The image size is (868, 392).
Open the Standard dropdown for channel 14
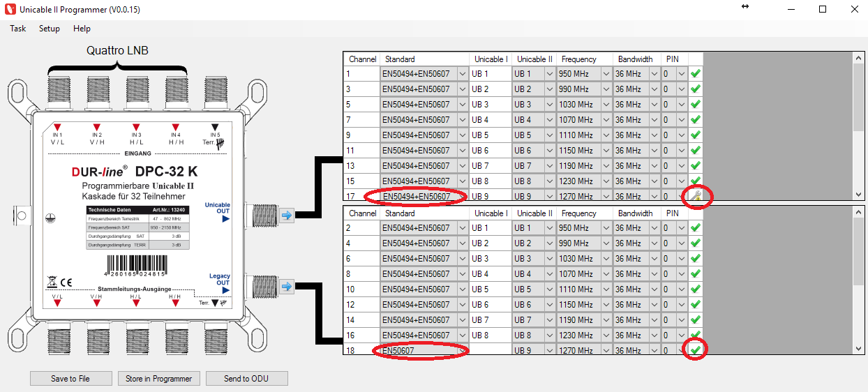tap(461, 320)
